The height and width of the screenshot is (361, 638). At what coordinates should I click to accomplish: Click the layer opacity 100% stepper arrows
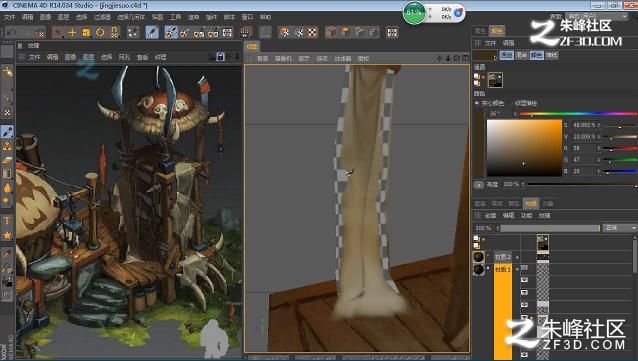coord(497,228)
